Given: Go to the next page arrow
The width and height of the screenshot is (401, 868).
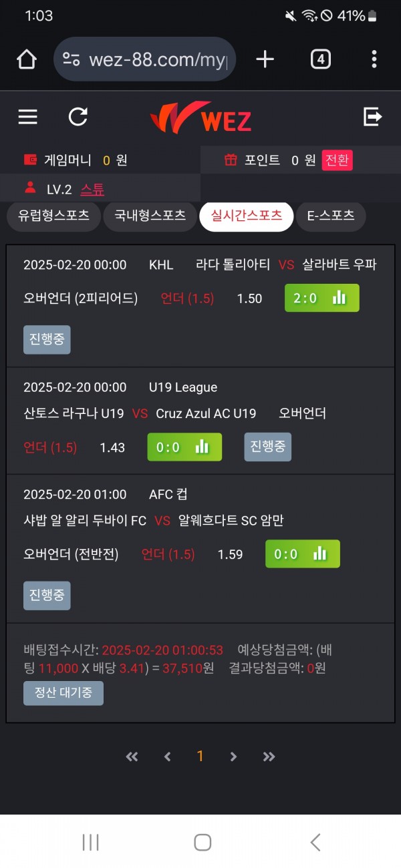Looking at the screenshot, I should pyautogui.click(x=233, y=756).
